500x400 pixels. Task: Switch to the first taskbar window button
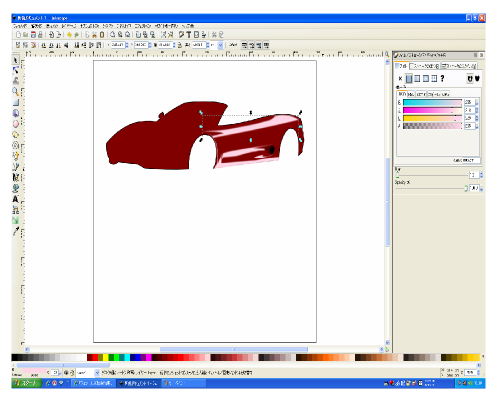pyautogui.click(x=93, y=383)
